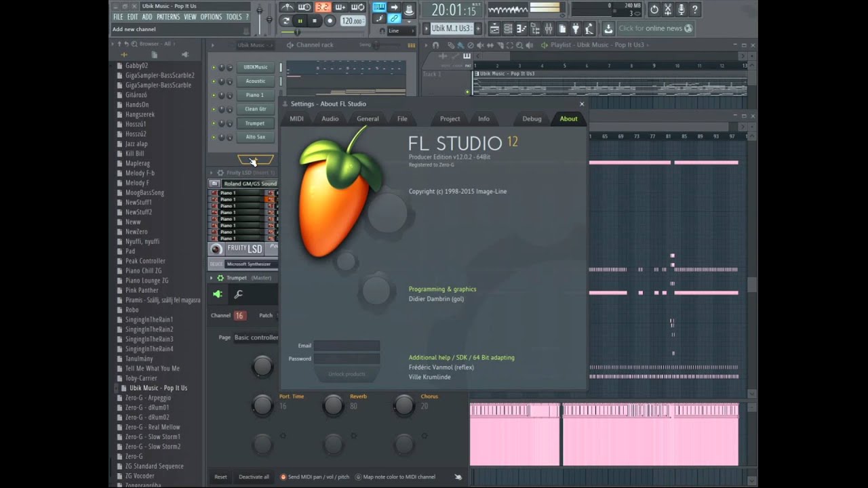Screen dimensions: 868x488
Task: Open the pattern selector Ubik M..t Us3
Action: pyautogui.click(x=451, y=28)
